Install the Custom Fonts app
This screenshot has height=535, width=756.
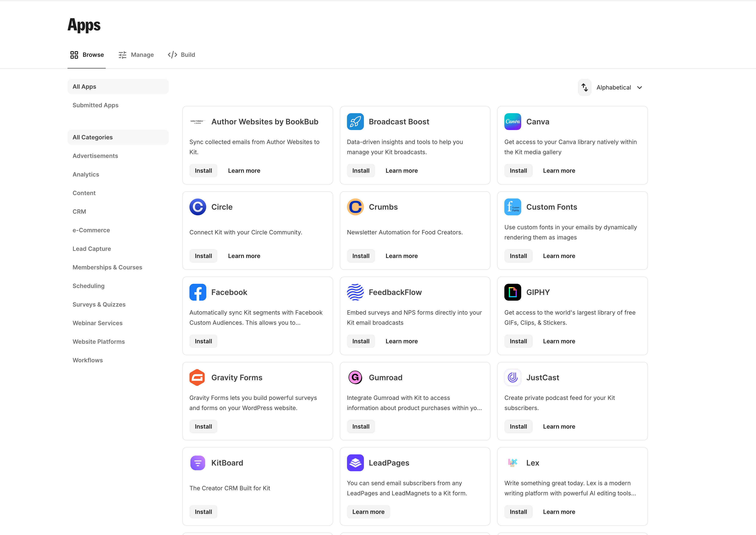click(x=518, y=256)
